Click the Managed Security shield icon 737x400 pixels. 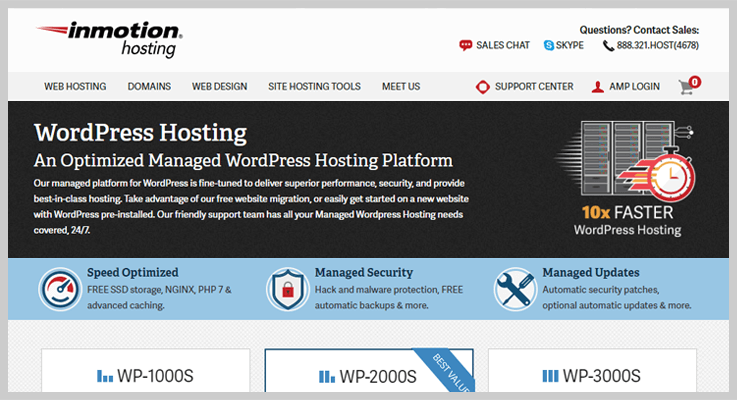[x=287, y=289]
